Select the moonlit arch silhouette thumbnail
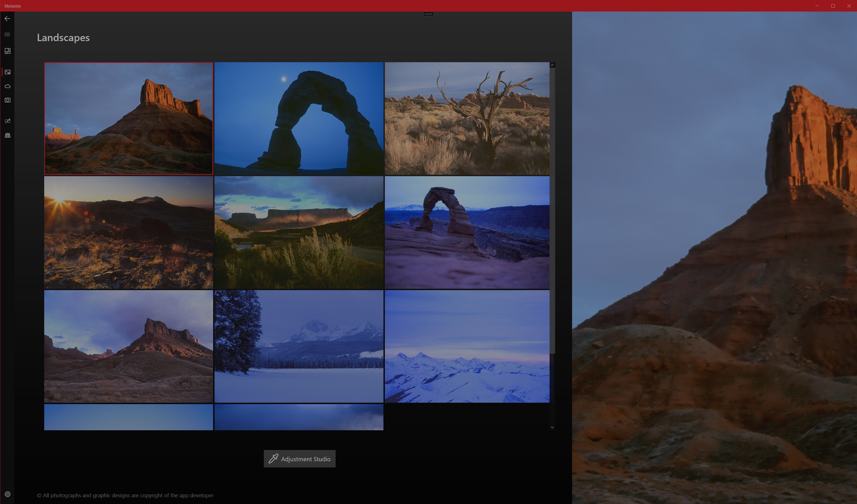 click(299, 118)
